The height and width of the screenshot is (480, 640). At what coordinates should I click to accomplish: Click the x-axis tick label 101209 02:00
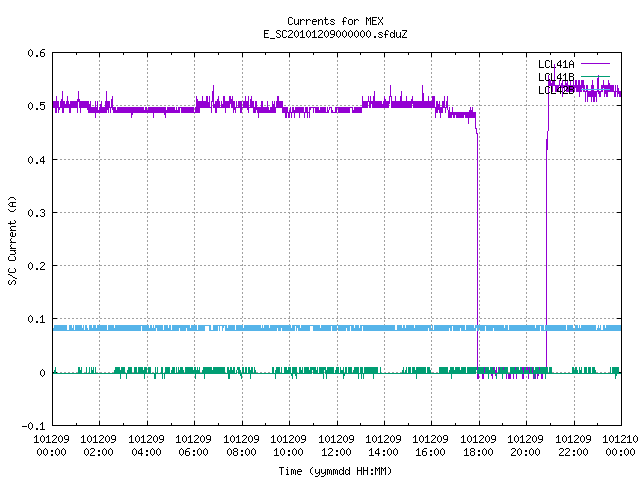coord(98,445)
